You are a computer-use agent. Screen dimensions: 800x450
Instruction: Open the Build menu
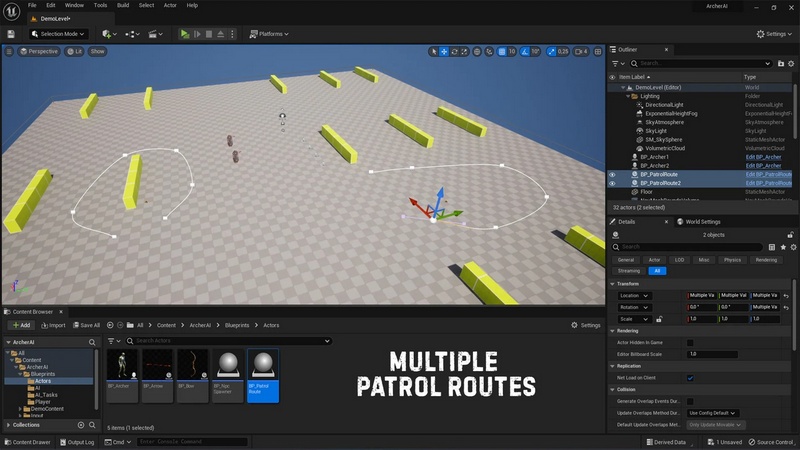point(122,5)
